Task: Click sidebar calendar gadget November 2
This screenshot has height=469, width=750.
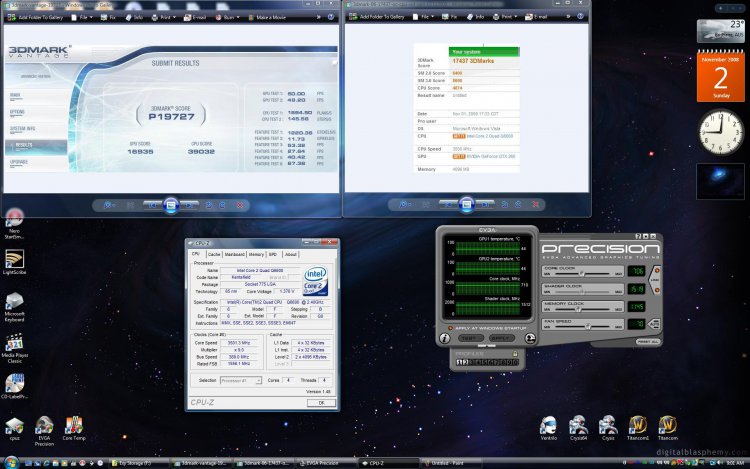Action: click(x=721, y=76)
